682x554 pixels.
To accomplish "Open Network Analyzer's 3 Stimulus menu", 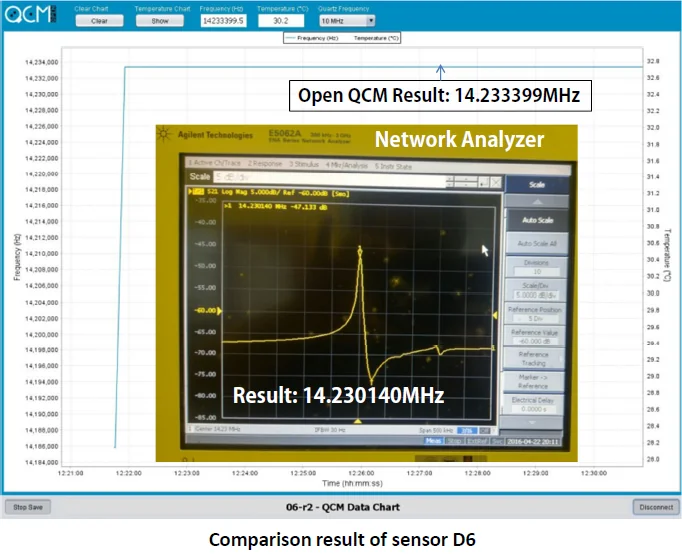I will point(304,164).
